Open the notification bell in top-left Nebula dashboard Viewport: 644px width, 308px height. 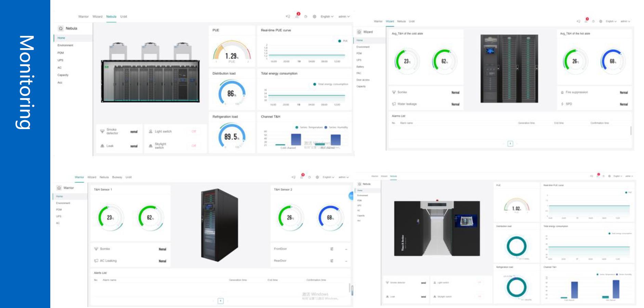click(297, 16)
